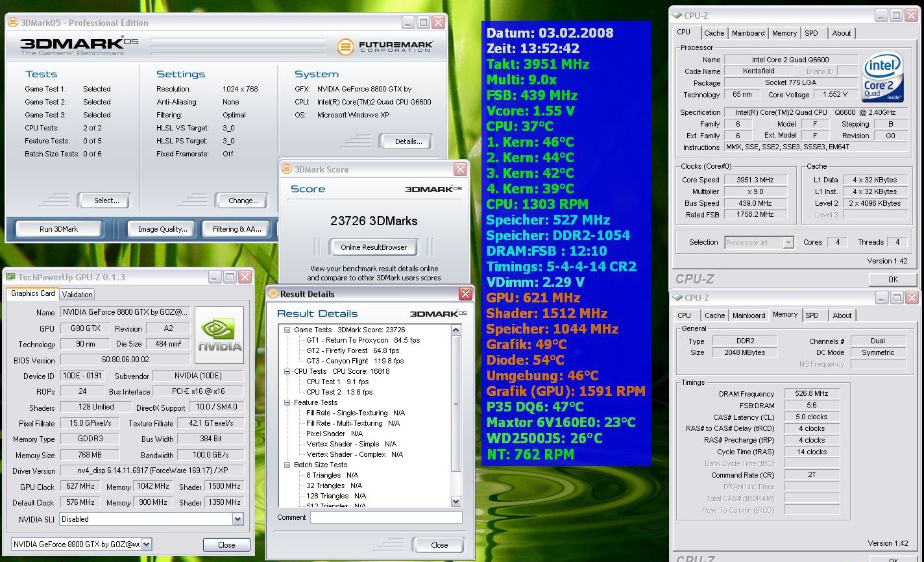The image size is (924, 562).
Task: Select GT3 - Canyon Flight result
Action: coord(355,361)
